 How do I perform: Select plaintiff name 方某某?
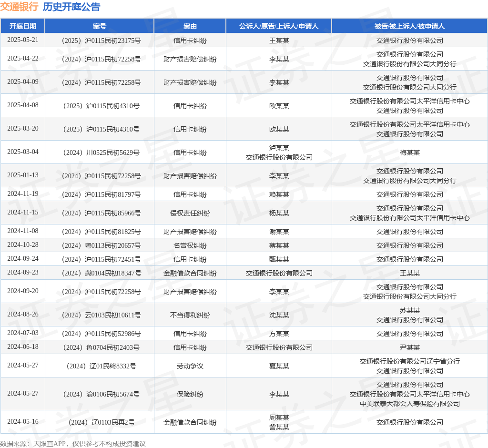279,334
